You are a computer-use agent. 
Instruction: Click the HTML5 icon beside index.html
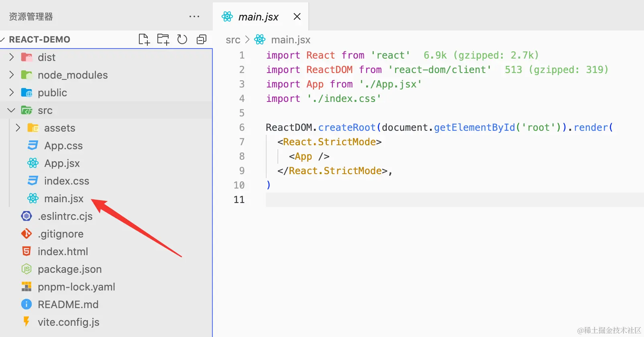click(x=26, y=252)
